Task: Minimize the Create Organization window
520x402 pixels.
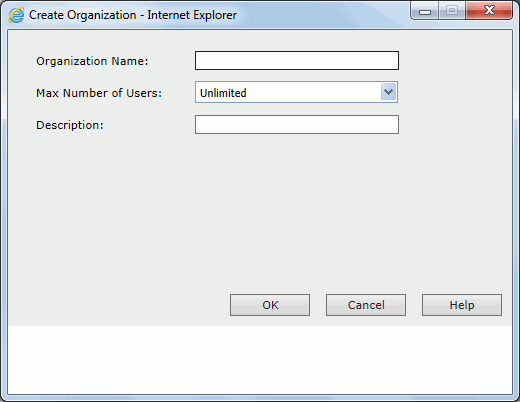Action: (425, 11)
